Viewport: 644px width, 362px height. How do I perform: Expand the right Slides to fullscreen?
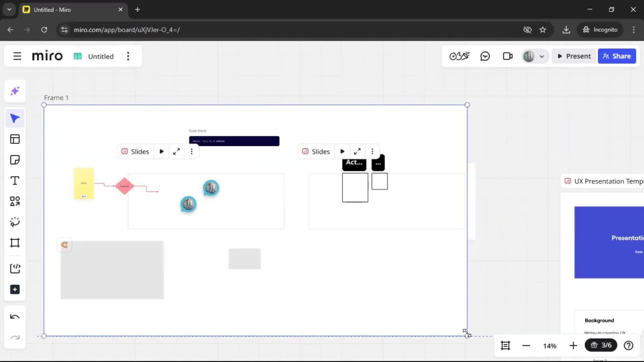(x=357, y=152)
